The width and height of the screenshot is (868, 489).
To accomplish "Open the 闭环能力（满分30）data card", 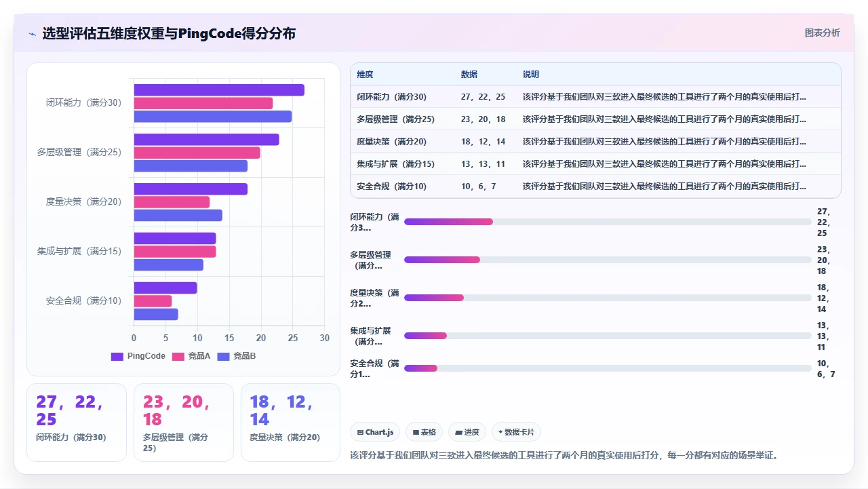I will point(77,423).
